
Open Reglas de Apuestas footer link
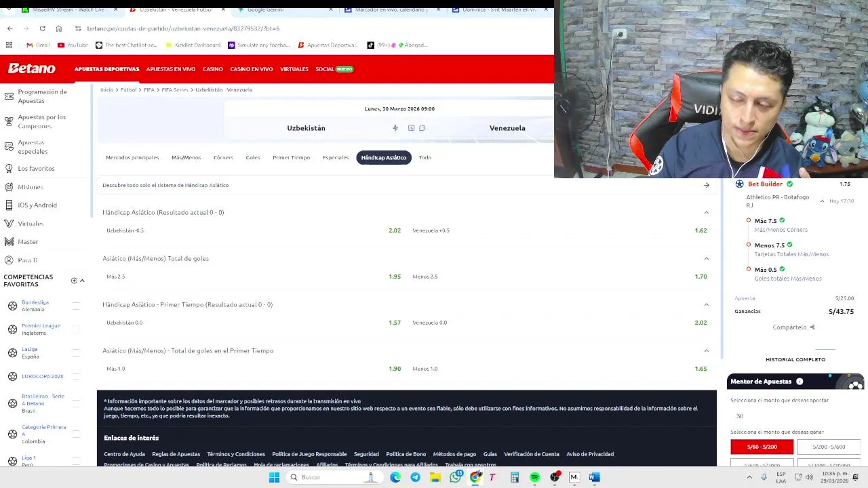click(x=176, y=454)
